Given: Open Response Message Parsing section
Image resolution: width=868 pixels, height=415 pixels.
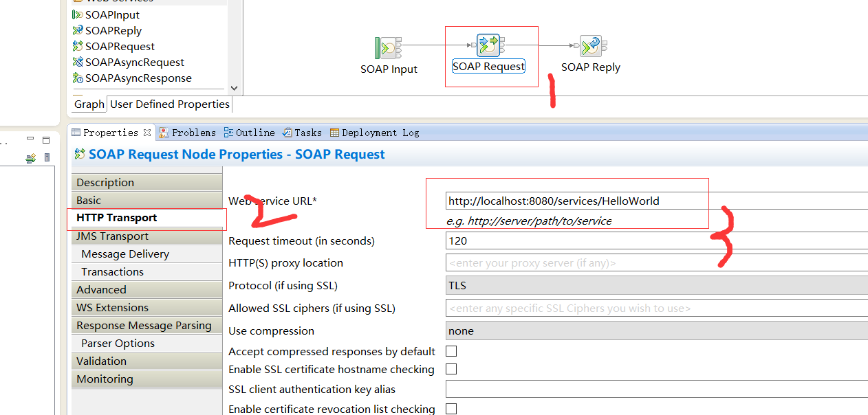Looking at the screenshot, I should point(147,325).
